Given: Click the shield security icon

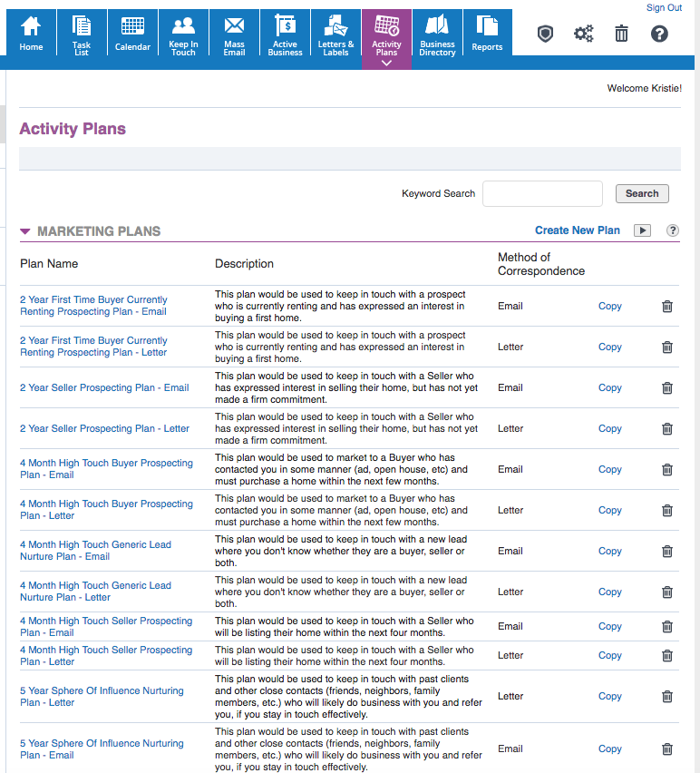Looking at the screenshot, I should pyautogui.click(x=545, y=34).
